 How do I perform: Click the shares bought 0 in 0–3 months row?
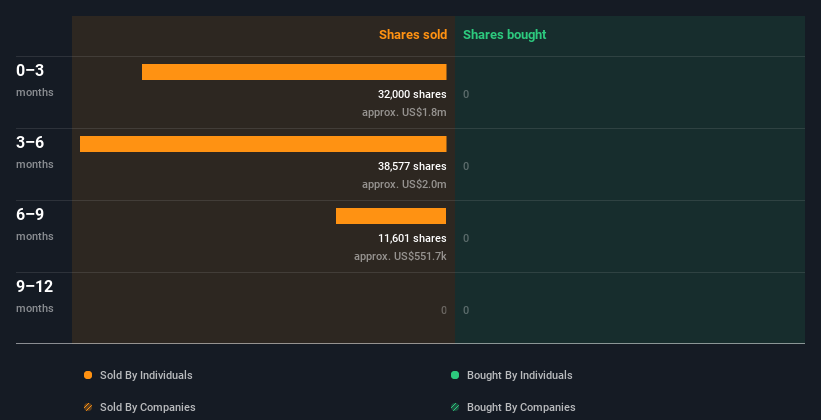tap(466, 94)
